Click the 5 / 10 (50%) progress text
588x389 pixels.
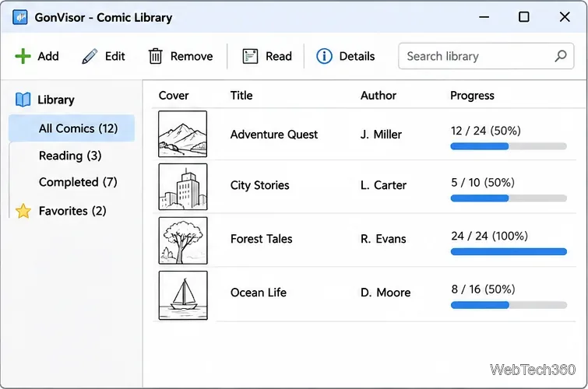(483, 183)
